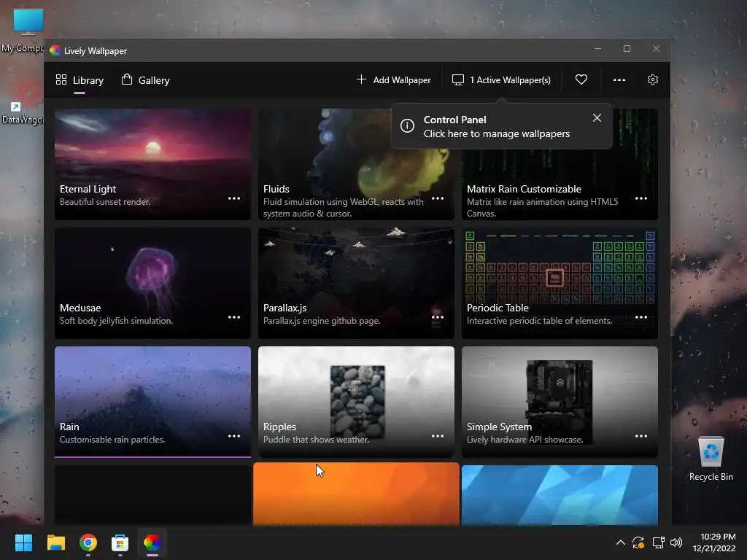Image resolution: width=747 pixels, height=560 pixels.
Task: Click the Control Panel info icon
Action: (407, 125)
